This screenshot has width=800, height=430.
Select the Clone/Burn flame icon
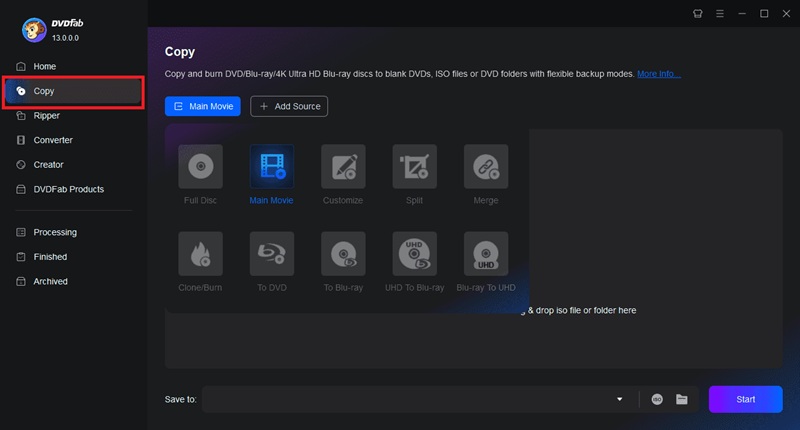click(x=201, y=254)
